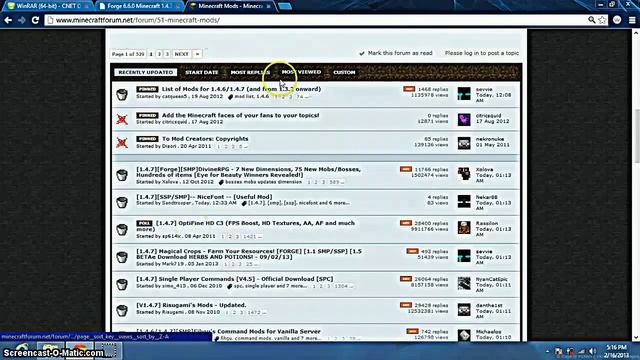Switch to the WinRAR (64-bit) CNET tab
This screenshot has height=360, width=640.
coord(48,6)
